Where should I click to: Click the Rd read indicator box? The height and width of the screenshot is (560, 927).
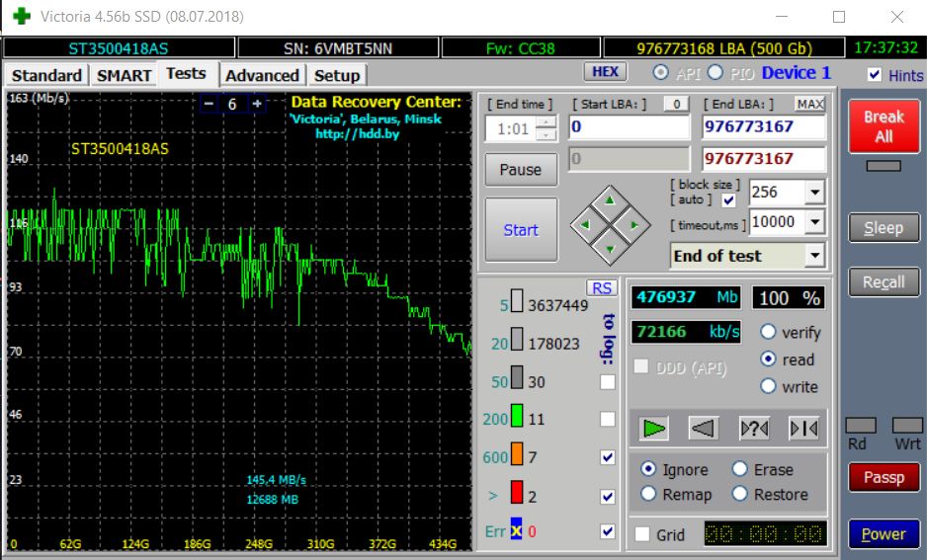(861, 426)
